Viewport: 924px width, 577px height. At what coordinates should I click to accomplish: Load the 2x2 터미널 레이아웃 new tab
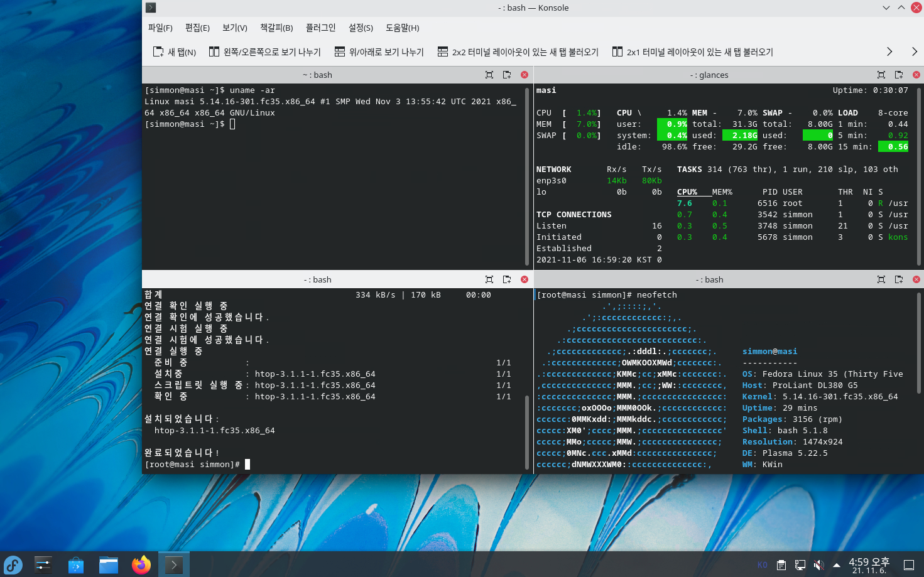(518, 52)
